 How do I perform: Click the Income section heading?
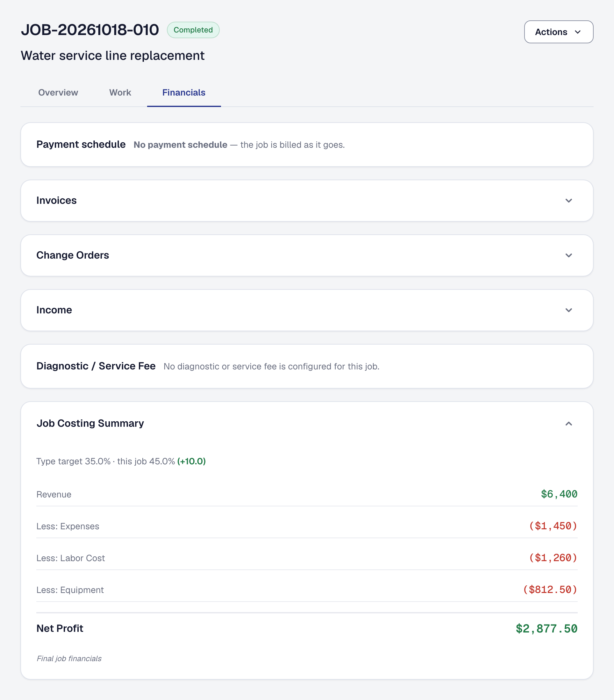[x=54, y=310]
